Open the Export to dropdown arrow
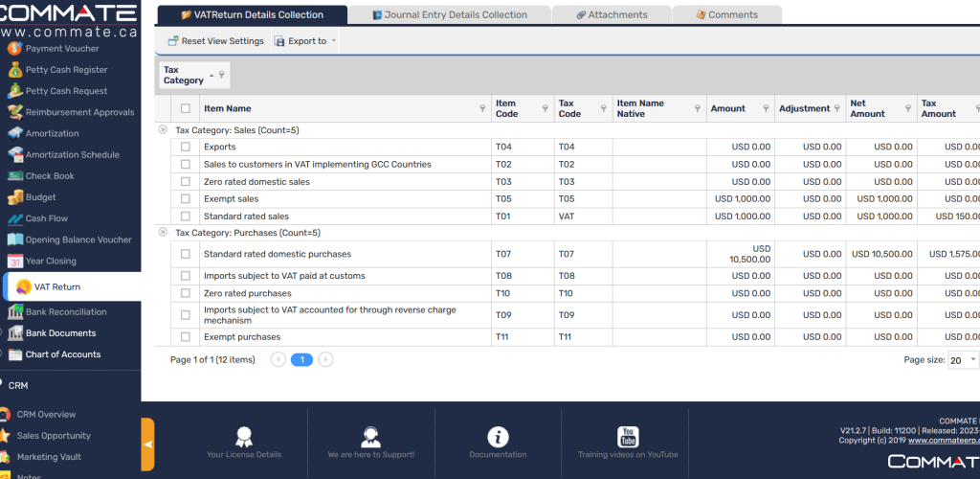Screen dimensions: 980x479 click(x=334, y=41)
